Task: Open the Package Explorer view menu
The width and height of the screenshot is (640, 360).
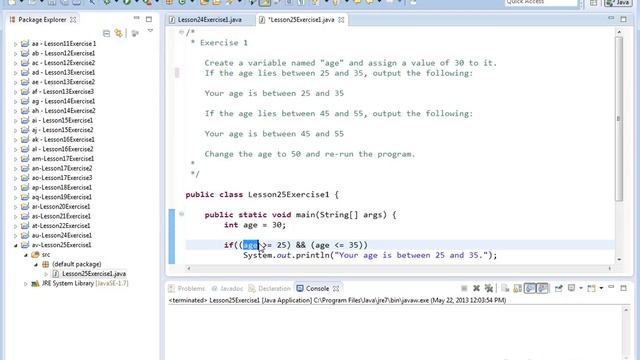Action: pyautogui.click(x=150, y=31)
